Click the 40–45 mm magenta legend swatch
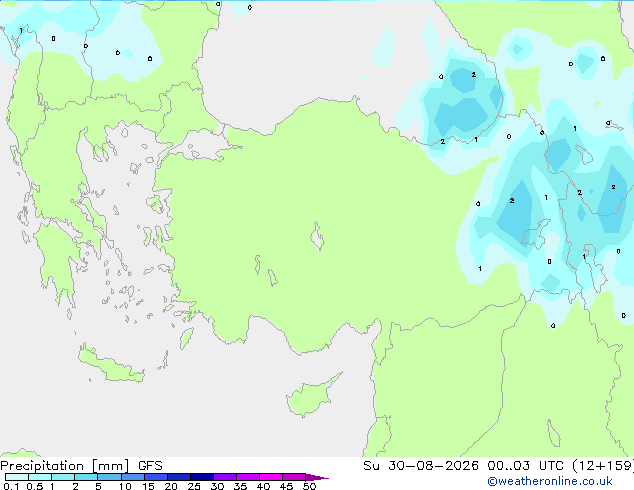Screen dimensions: 634x490 click(271, 477)
